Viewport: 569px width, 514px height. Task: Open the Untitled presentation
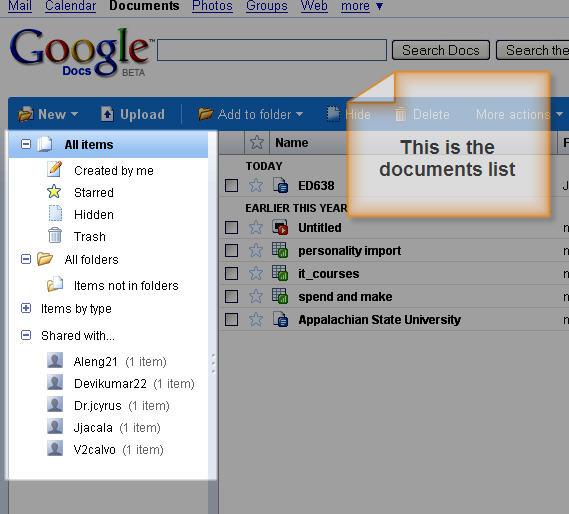[x=320, y=228]
